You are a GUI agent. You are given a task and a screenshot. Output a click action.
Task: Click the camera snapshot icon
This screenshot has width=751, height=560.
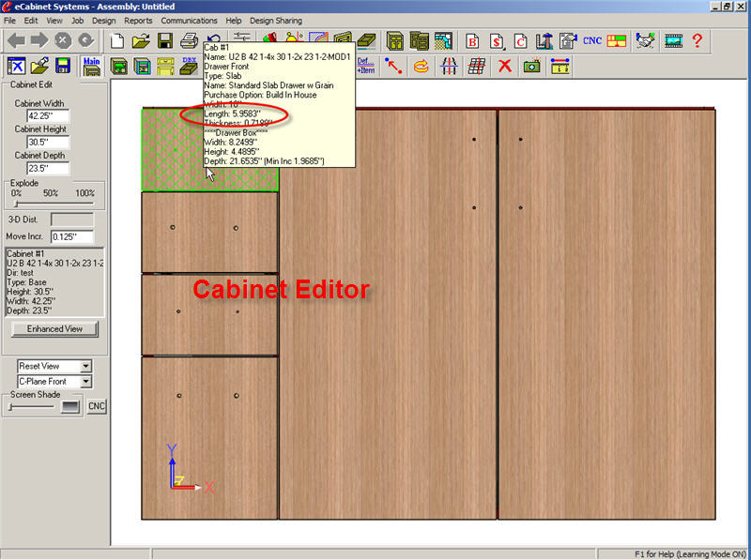point(531,66)
